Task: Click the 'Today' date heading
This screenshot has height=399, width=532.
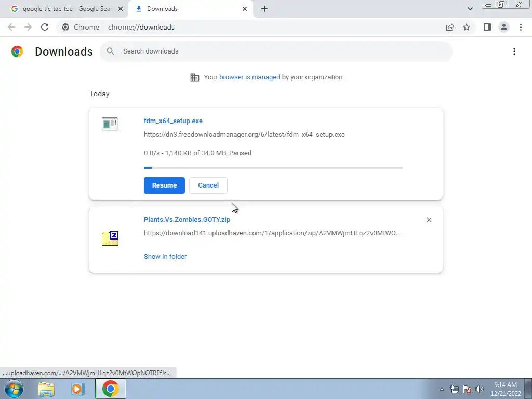Action: 99,94
